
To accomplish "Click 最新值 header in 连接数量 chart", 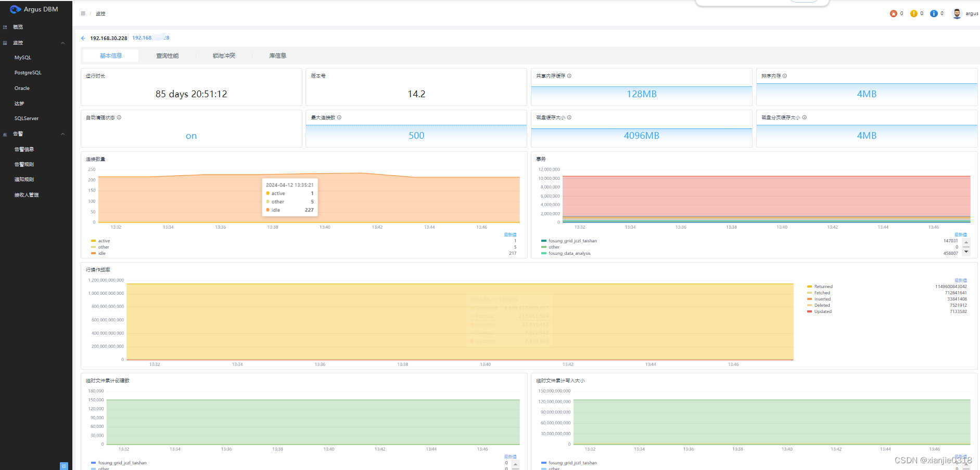I will point(510,235).
